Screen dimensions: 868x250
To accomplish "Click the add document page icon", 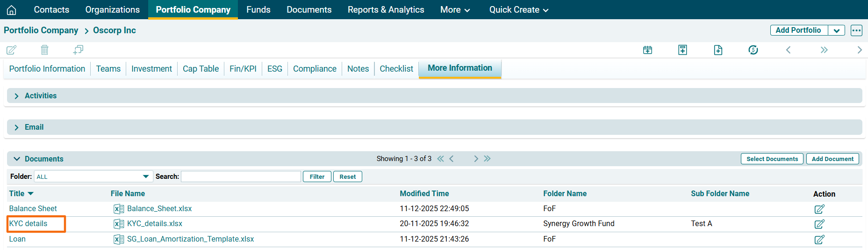I will coord(718,50).
